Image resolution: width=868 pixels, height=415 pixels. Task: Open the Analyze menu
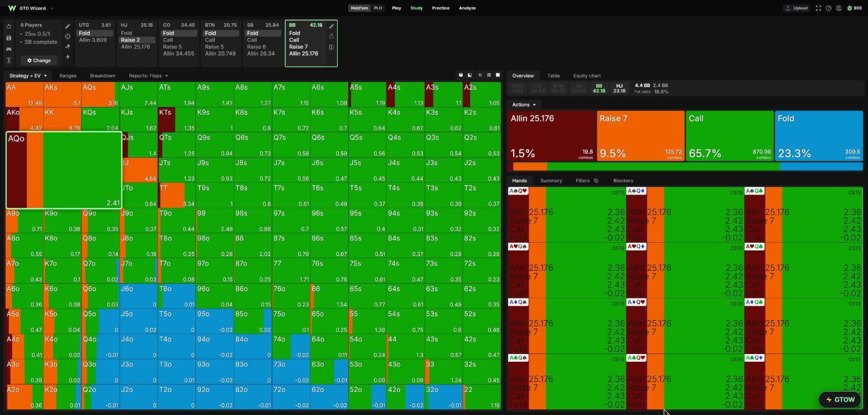coord(467,8)
